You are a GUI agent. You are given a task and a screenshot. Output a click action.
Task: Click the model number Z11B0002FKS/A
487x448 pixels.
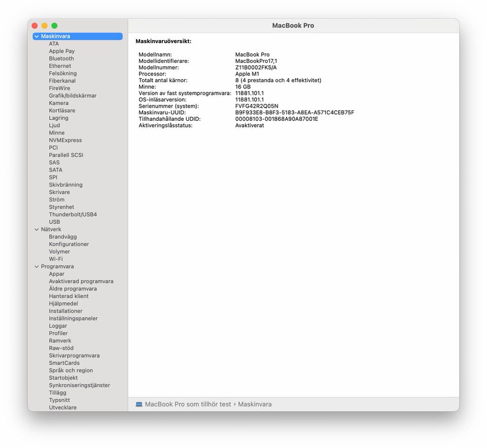pyautogui.click(x=256, y=67)
